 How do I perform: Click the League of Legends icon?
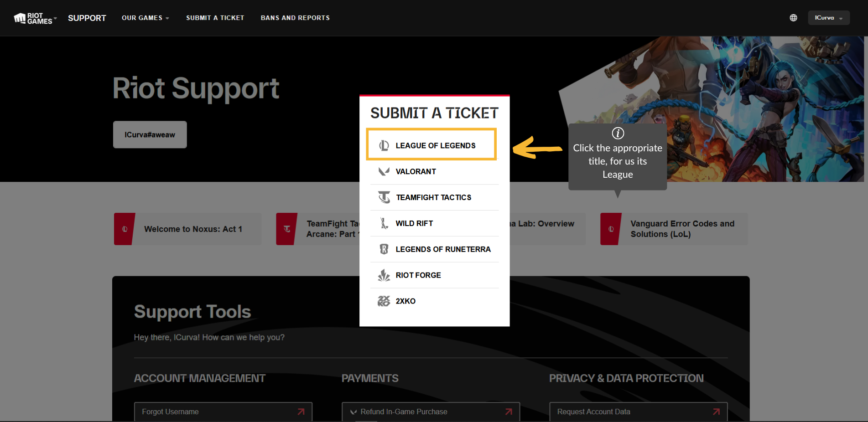click(384, 145)
